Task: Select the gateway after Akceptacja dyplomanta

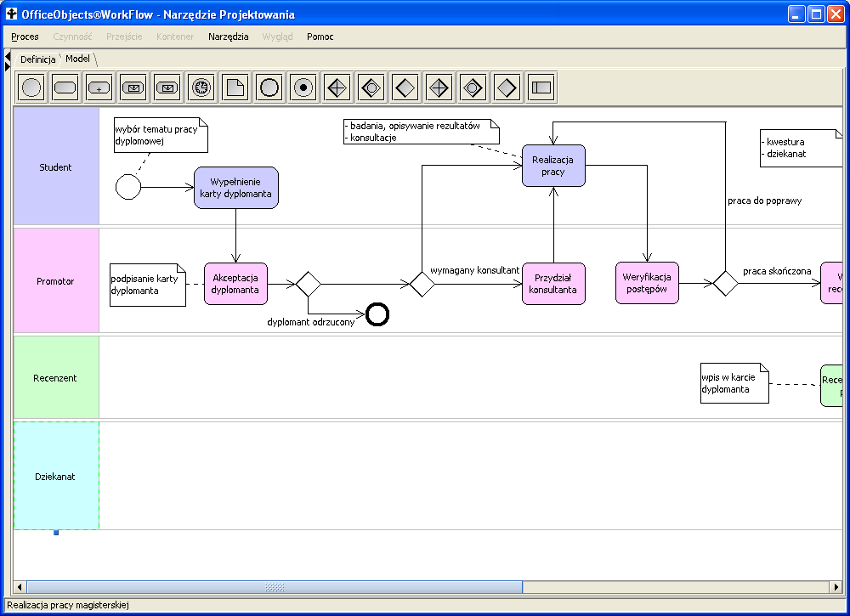Action: [x=309, y=284]
